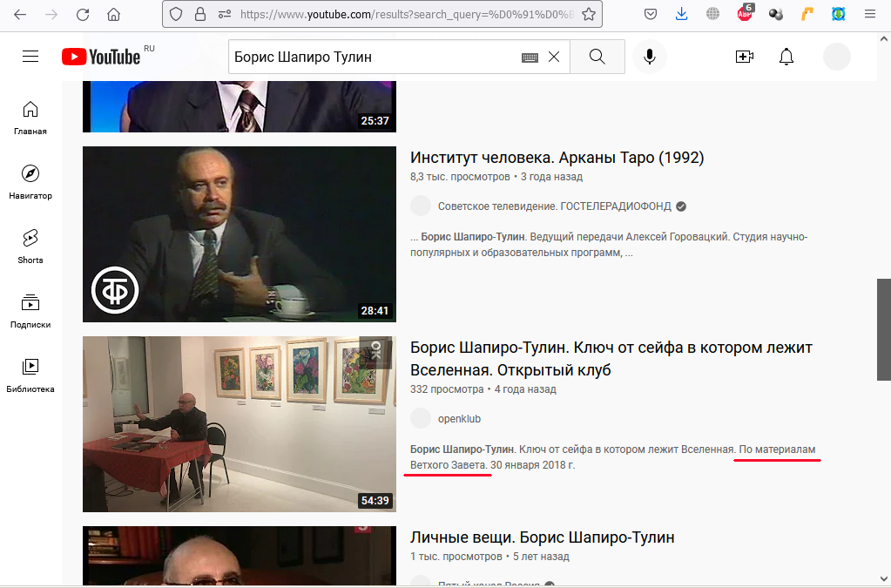The width and height of the screenshot is (891, 588).
Task: Open title Институт человека. Арканы Таро (1992)
Action: pyautogui.click(x=557, y=158)
